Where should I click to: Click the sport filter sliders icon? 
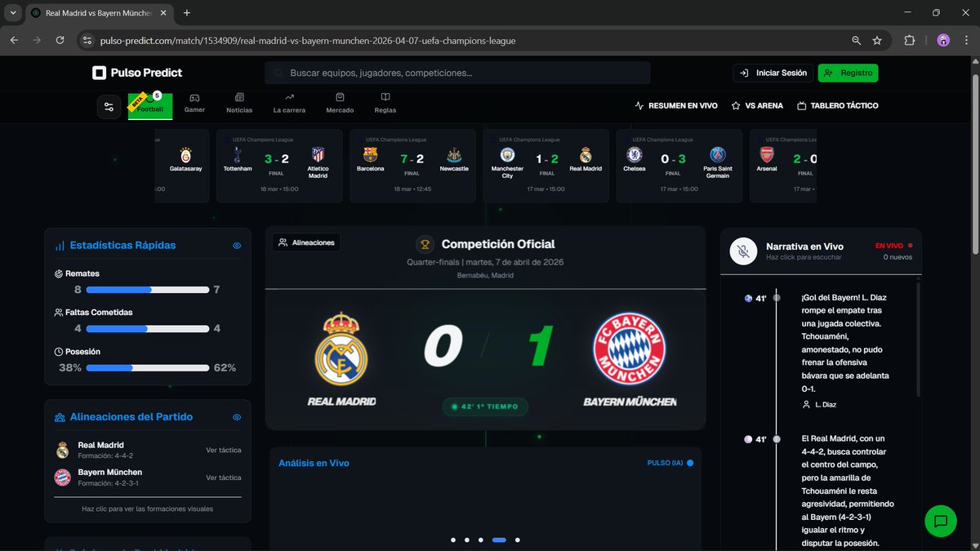(109, 106)
